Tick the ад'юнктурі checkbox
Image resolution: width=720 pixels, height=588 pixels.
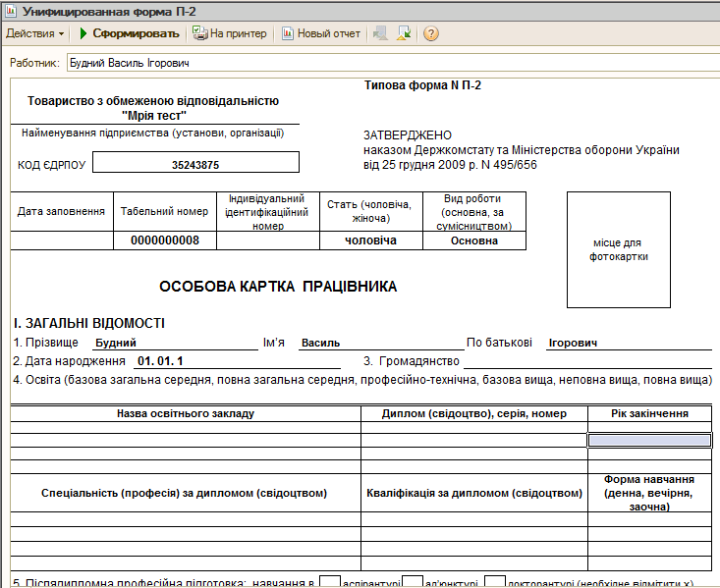click(413, 582)
